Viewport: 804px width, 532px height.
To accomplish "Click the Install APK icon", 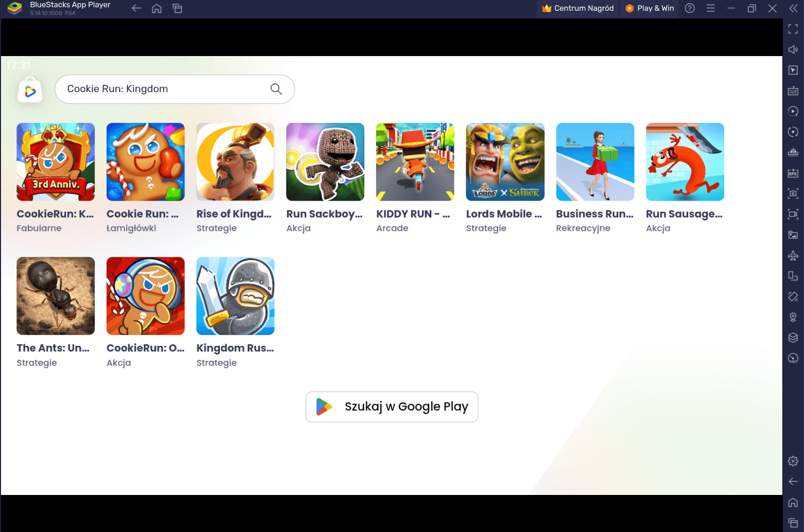I will pyautogui.click(x=793, y=173).
